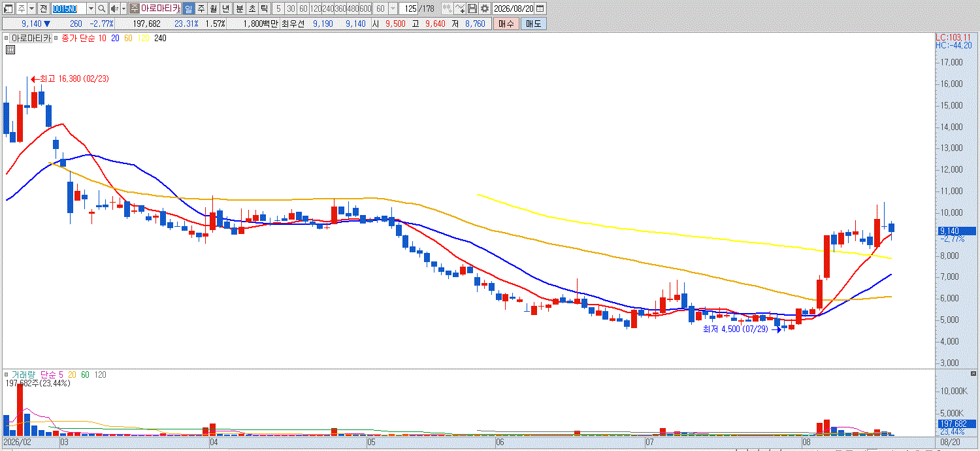Open the stock code dropdown arrow
The image size is (980, 451).
pos(91,8)
